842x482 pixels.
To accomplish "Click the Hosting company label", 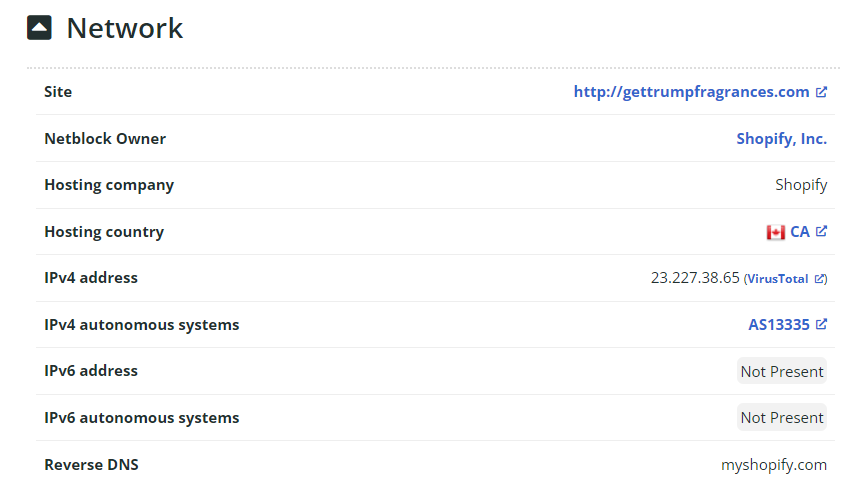I will tap(109, 185).
